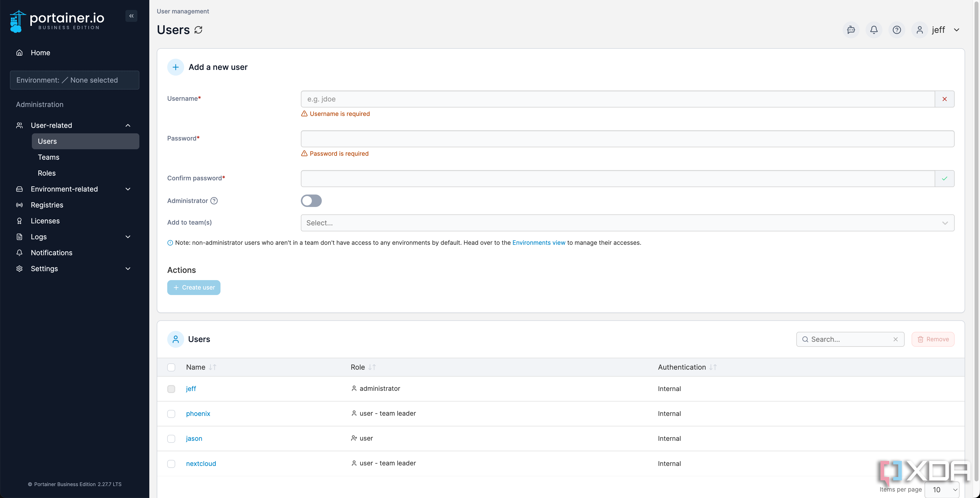Click the Users section person icon
The height and width of the screenshot is (498, 980).
tap(175, 339)
